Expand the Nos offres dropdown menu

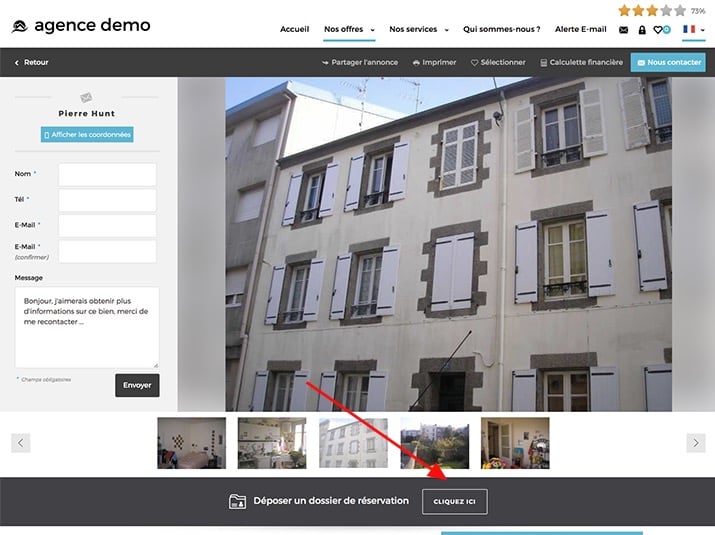click(x=349, y=30)
